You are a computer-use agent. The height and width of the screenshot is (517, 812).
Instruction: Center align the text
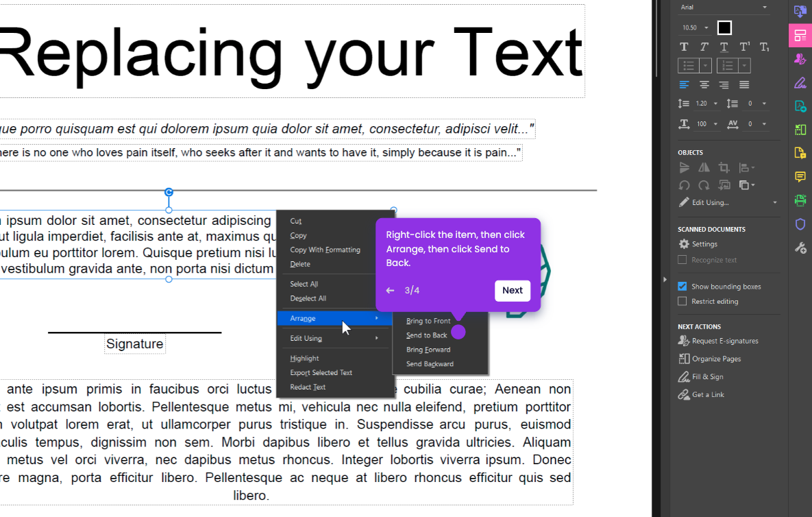[x=704, y=84]
